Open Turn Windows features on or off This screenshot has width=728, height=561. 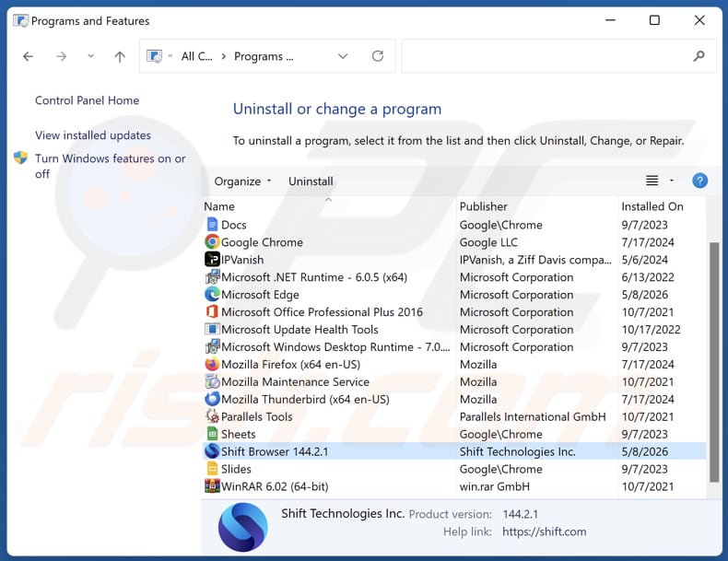(110, 166)
